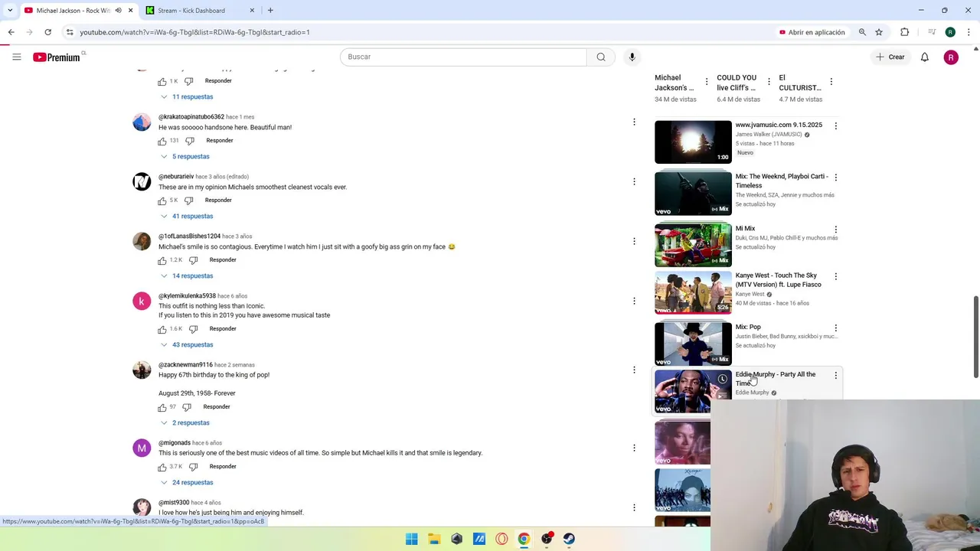Open Mix: Pop thumbnail
This screenshot has height=551, width=980.
coord(693,344)
